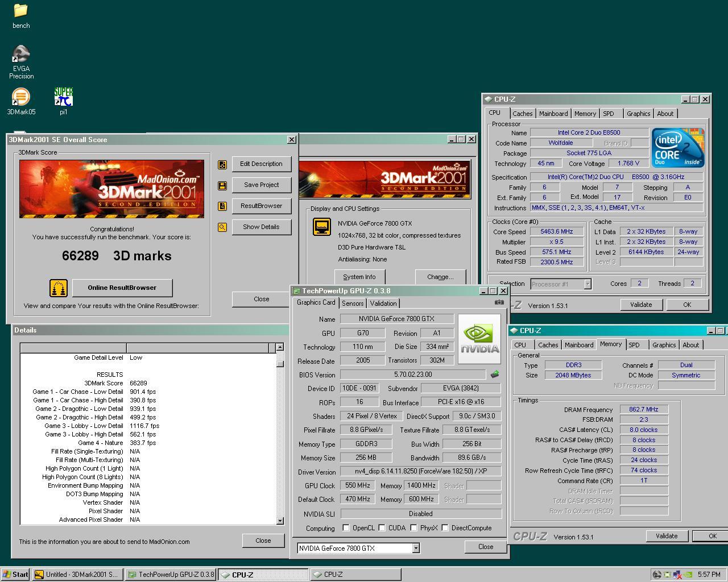This screenshot has height=582, width=728.
Task: Click the Online ResultBrowser button
Action: (x=122, y=288)
